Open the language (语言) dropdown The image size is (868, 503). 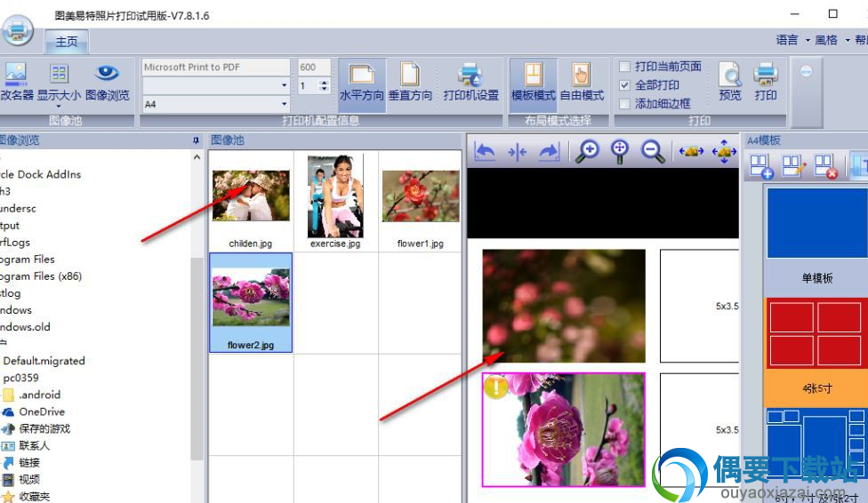point(792,40)
